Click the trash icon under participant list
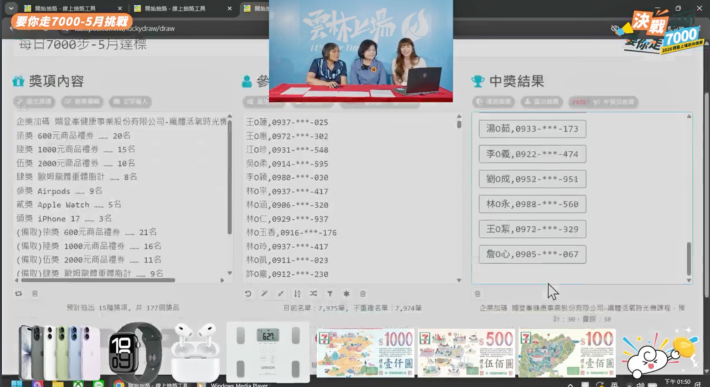This screenshot has width=710, height=387. click(x=363, y=294)
